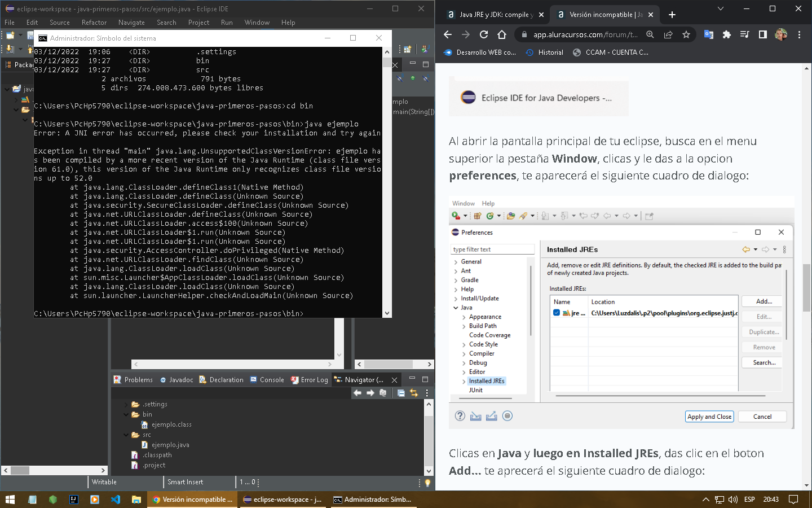The image size is (812, 508).
Task: Minimize the Navigator bottom panel
Action: [x=412, y=379]
